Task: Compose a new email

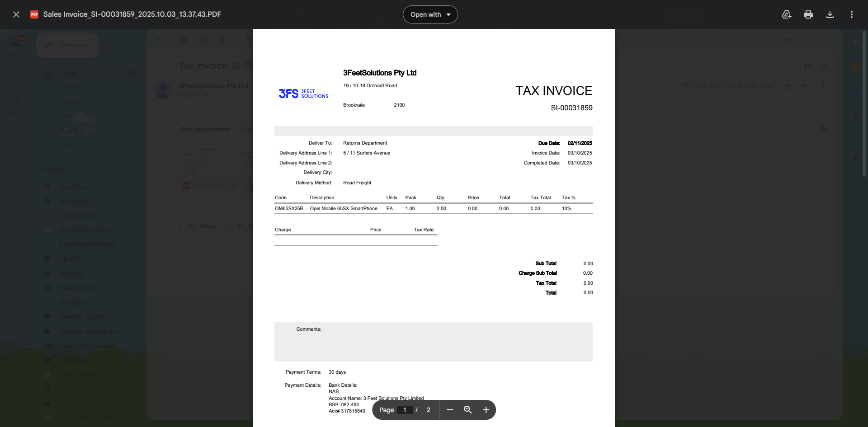Action: tap(67, 45)
